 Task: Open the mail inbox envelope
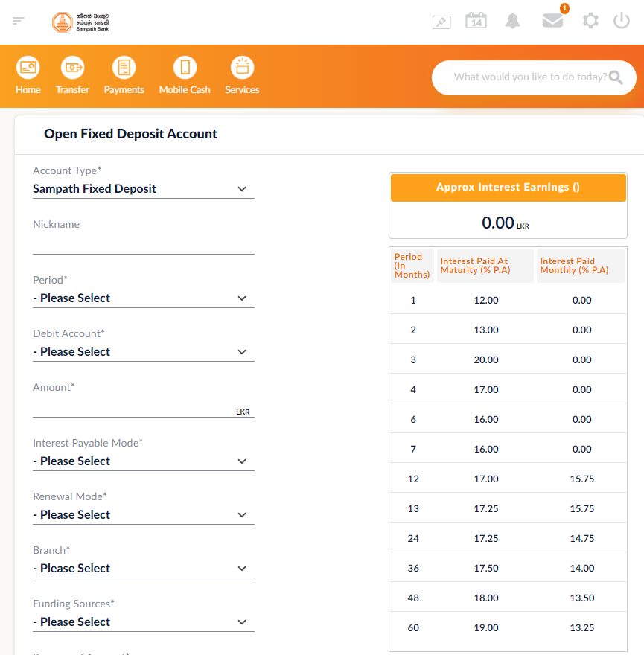tap(552, 21)
